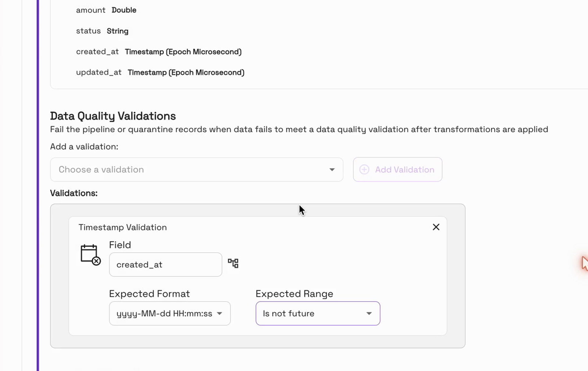Click the Fail the pipeline description text
The height and width of the screenshot is (371, 588).
pos(299,129)
